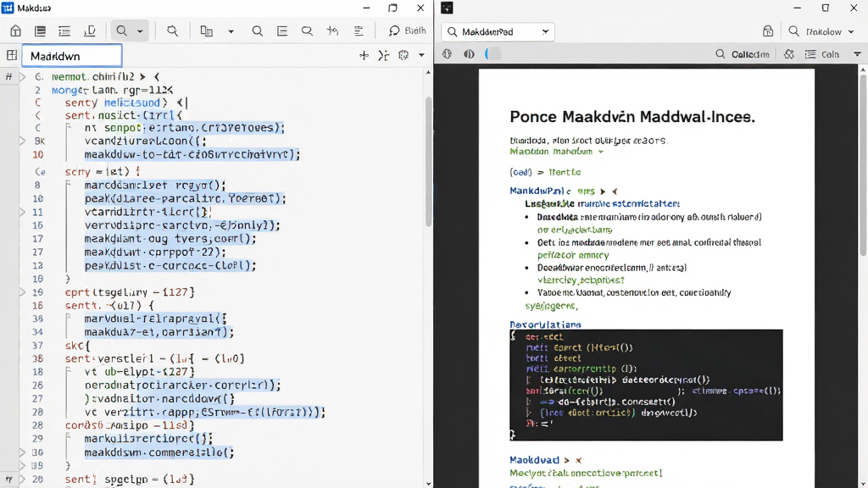Click the Maokdvad heading link
This screenshot has height=488, width=868.
pyautogui.click(x=534, y=460)
